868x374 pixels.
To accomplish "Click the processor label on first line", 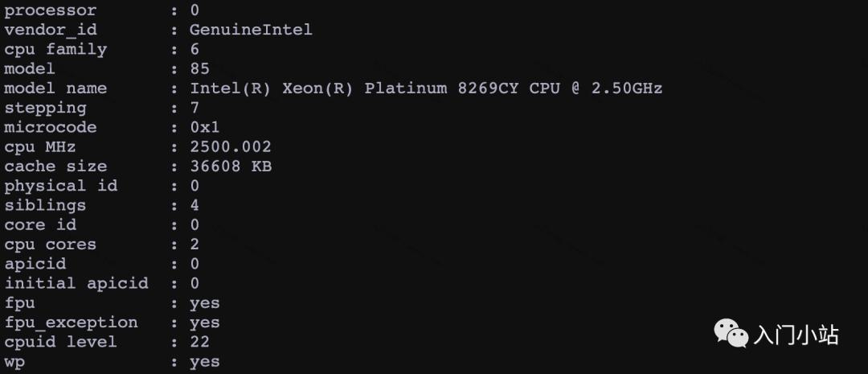I will point(51,10).
